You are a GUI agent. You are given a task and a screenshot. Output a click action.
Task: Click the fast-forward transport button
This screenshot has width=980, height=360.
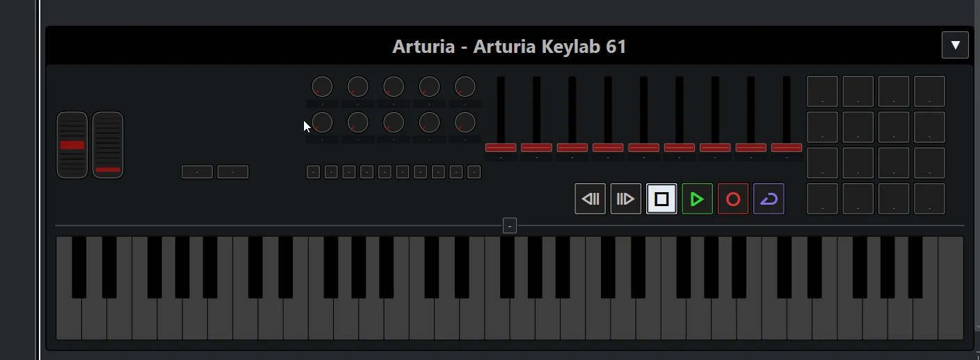click(x=625, y=199)
